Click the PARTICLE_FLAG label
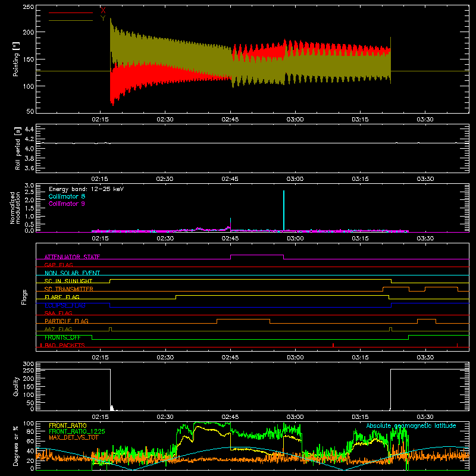The image size is (476, 476). click(67, 321)
